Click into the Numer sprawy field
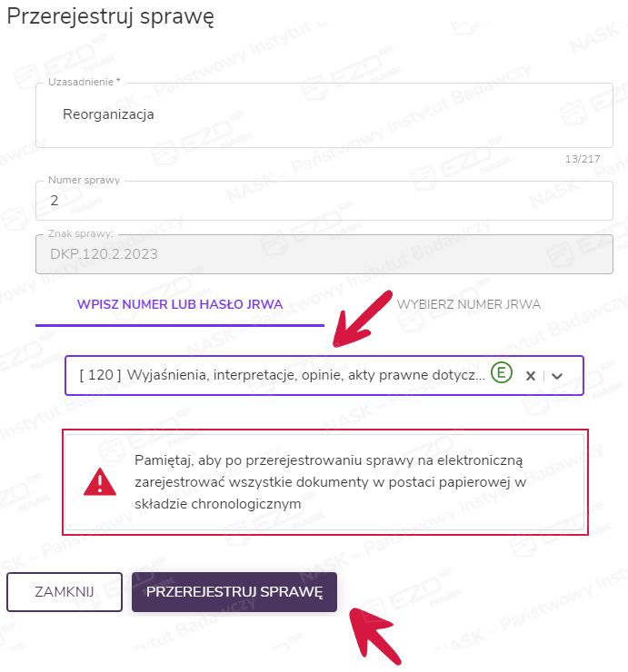Image resolution: width=628 pixels, height=672 pixels. 324,200
